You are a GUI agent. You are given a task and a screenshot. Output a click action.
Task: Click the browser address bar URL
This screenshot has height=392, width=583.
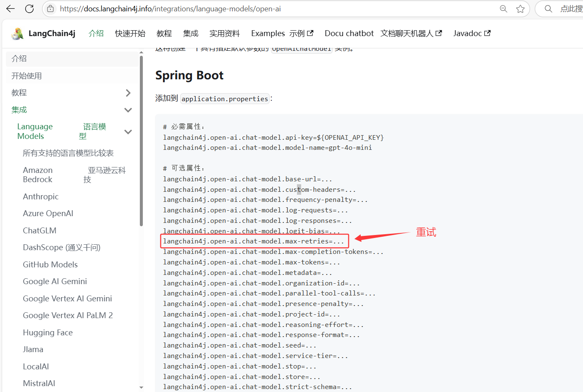(170, 9)
